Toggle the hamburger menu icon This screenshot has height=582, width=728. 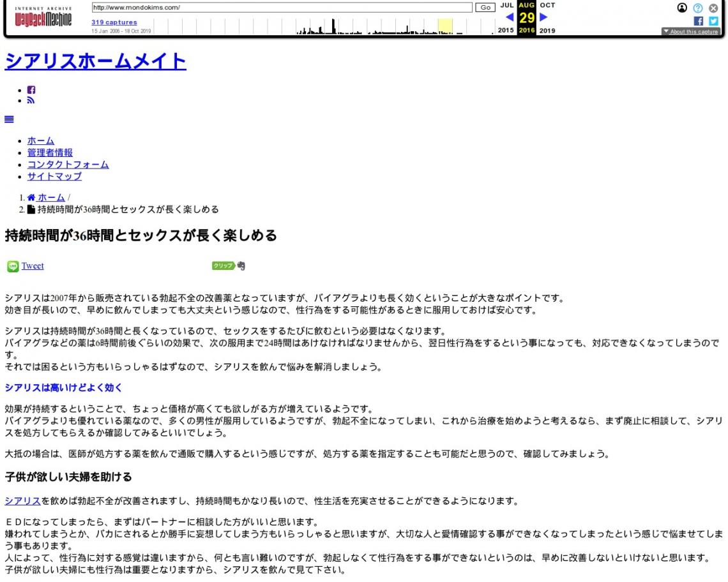(x=9, y=119)
